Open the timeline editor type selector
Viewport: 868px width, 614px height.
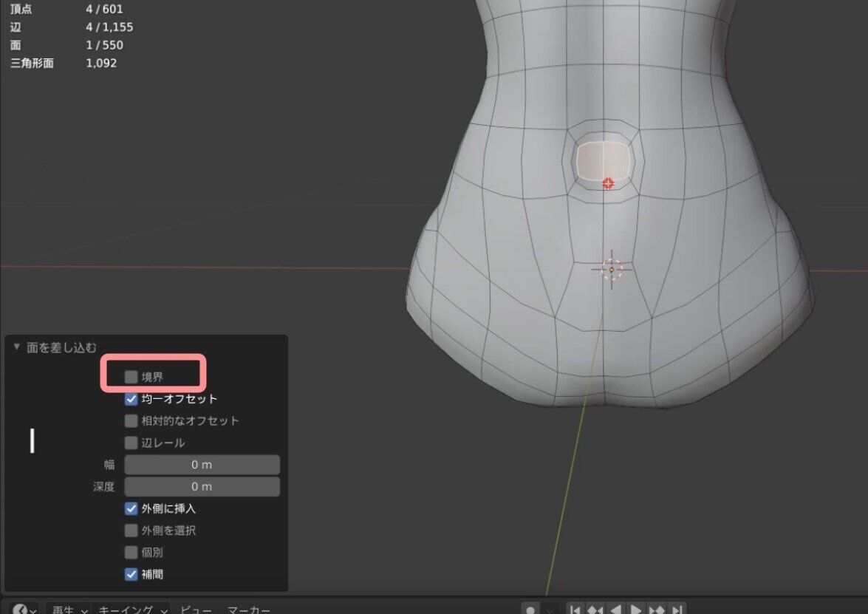[x=24, y=609]
